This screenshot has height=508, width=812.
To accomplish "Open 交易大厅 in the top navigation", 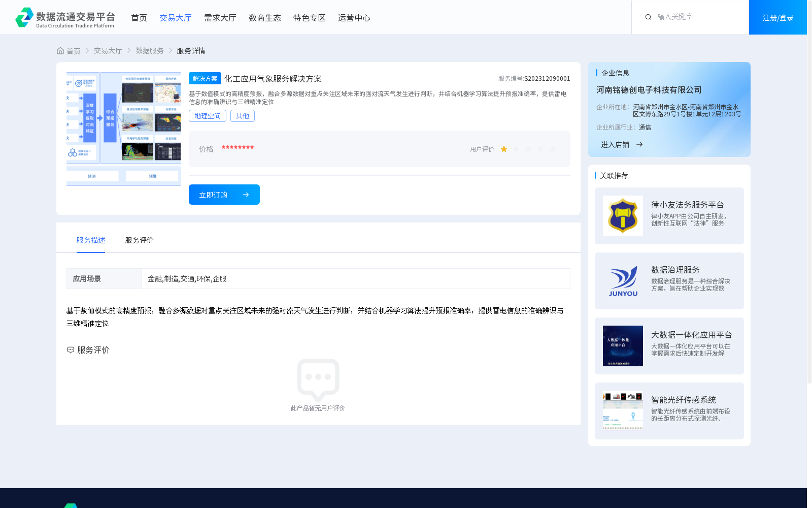I will point(176,18).
